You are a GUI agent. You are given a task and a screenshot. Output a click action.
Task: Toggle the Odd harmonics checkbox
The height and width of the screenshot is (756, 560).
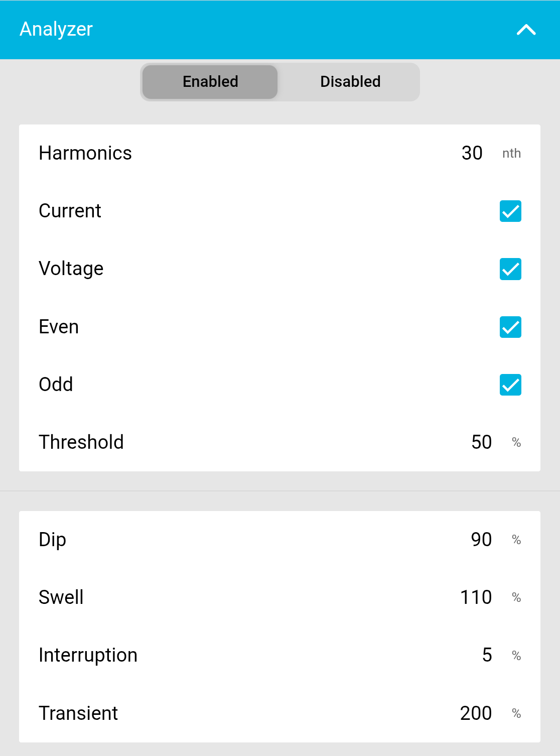510,385
